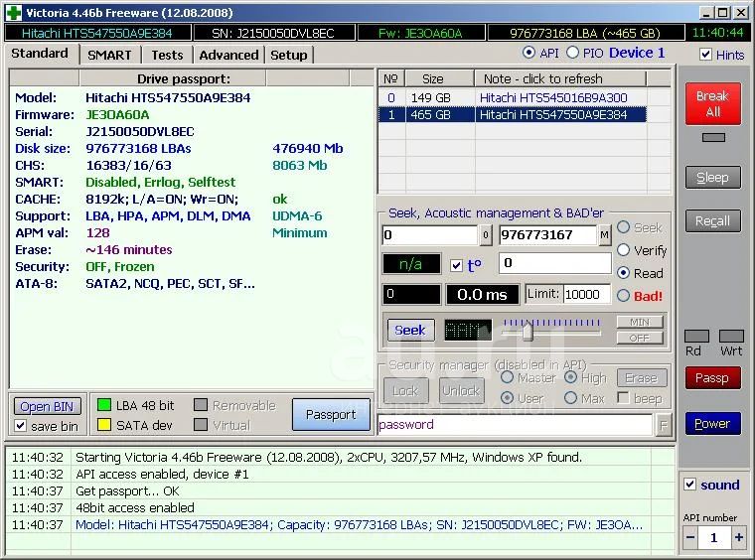Select the Seek radio option
Viewport: 755px width, 560px height.
pyautogui.click(x=624, y=227)
